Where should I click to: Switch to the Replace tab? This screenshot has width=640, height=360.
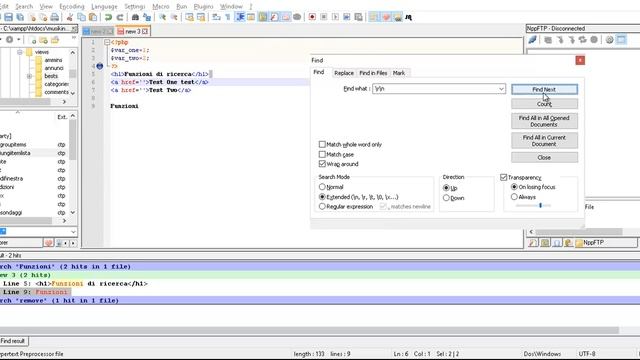[344, 73]
